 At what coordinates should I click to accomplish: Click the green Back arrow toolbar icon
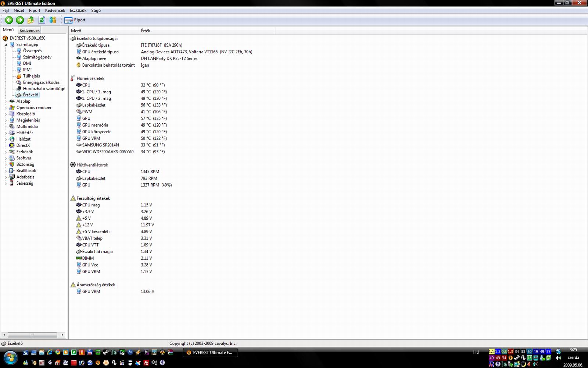(x=9, y=20)
